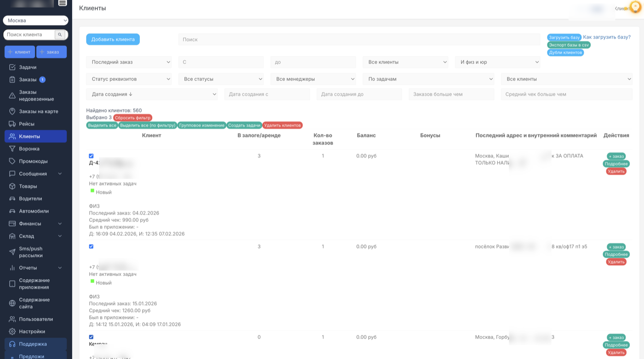This screenshot has width=644, height=359.
Task: Click the Воронка funnel icon in sidebar
Action: point(12,149)
